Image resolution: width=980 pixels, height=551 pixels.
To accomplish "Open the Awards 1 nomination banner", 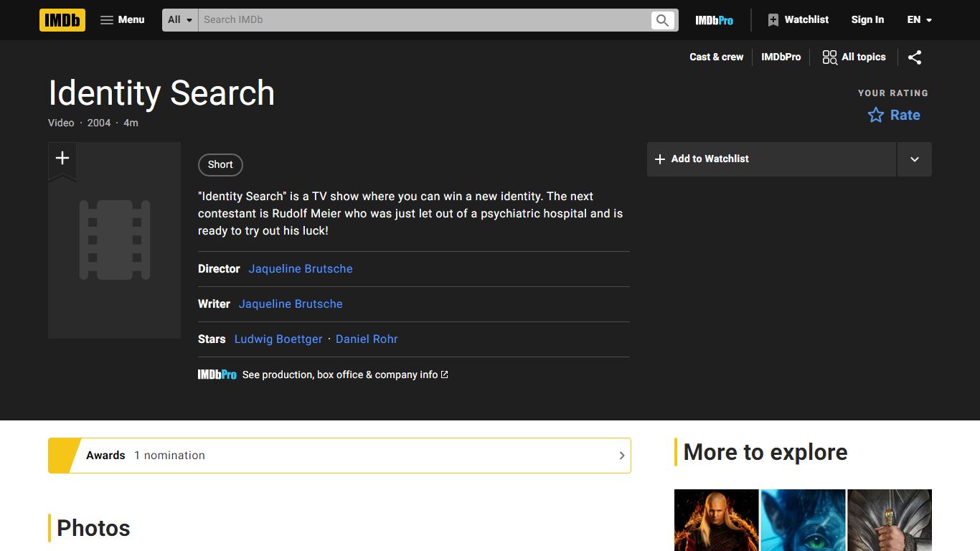I will [339, 456].
